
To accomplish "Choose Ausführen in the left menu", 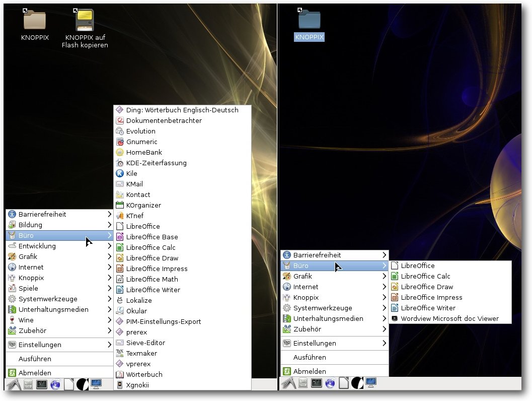I will click(59, 359).
